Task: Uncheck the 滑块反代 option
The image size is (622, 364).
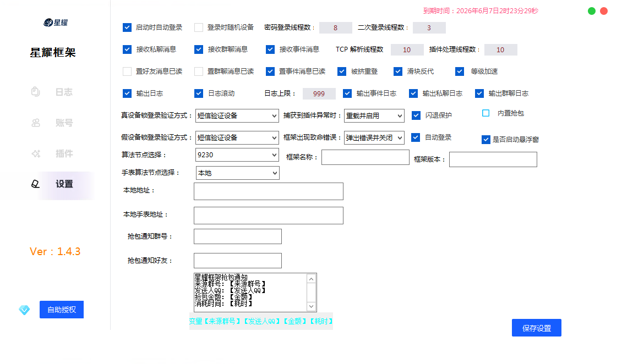Action: (397, 71)
